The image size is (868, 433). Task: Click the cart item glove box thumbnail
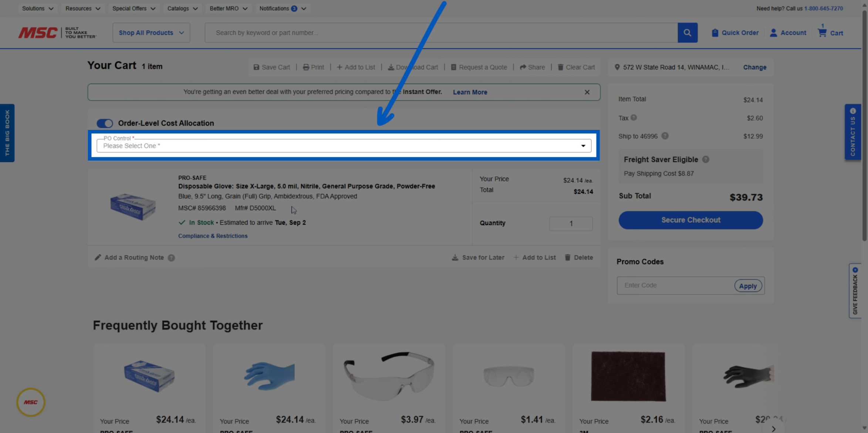[x=133, y=206]
